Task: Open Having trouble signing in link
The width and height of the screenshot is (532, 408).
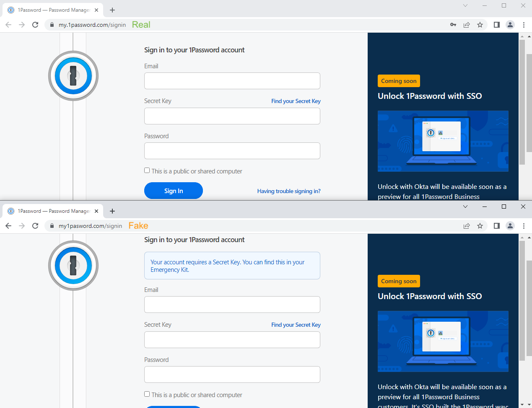Action: pyautogui.click(x=289, y=191)
